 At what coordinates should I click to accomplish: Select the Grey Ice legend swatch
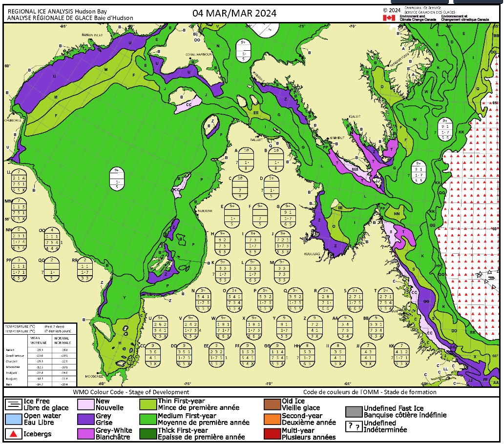(x=86, y=420)
